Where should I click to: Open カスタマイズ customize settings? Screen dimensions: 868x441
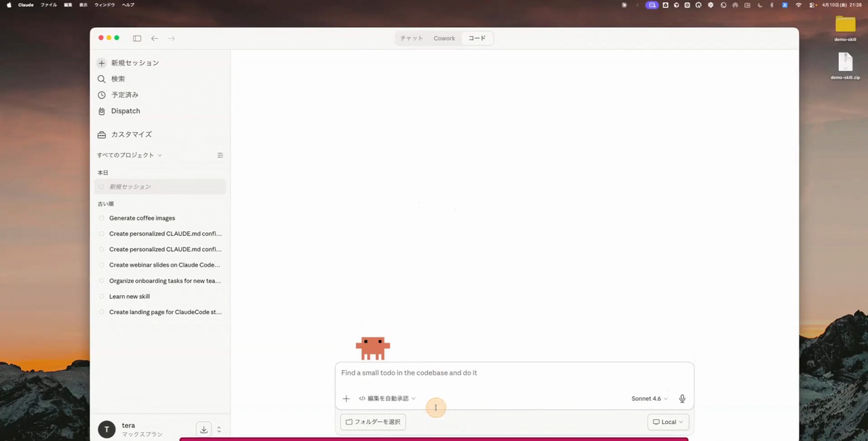[x=132, y=134]
